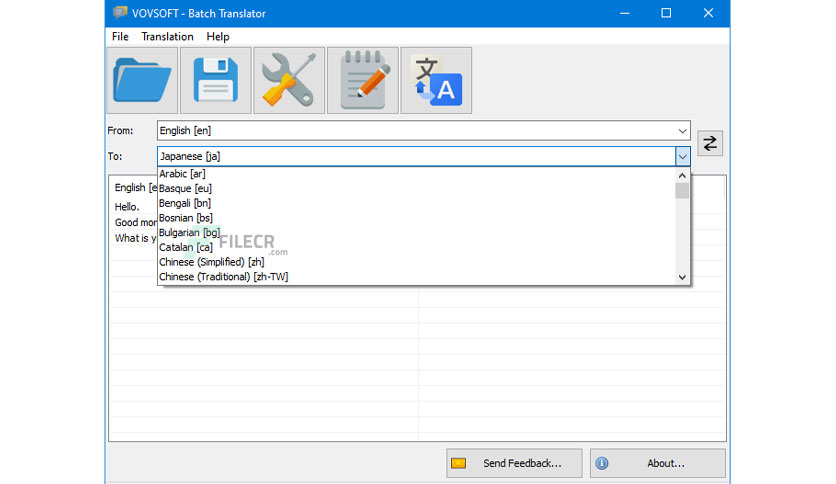Image resolution: width=836 pixels, height=484 pixels.
Task: Choose Arabic [ar] from the list
Action: 417,174
